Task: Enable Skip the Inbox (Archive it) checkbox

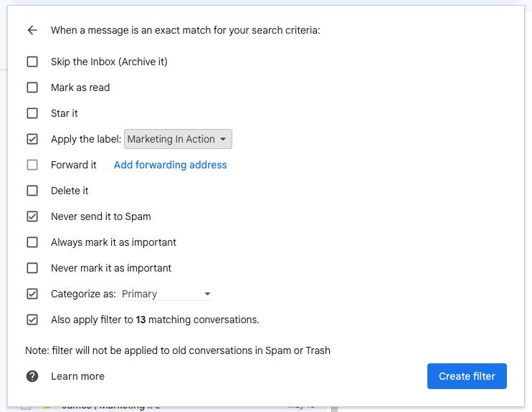Action: 32,62
